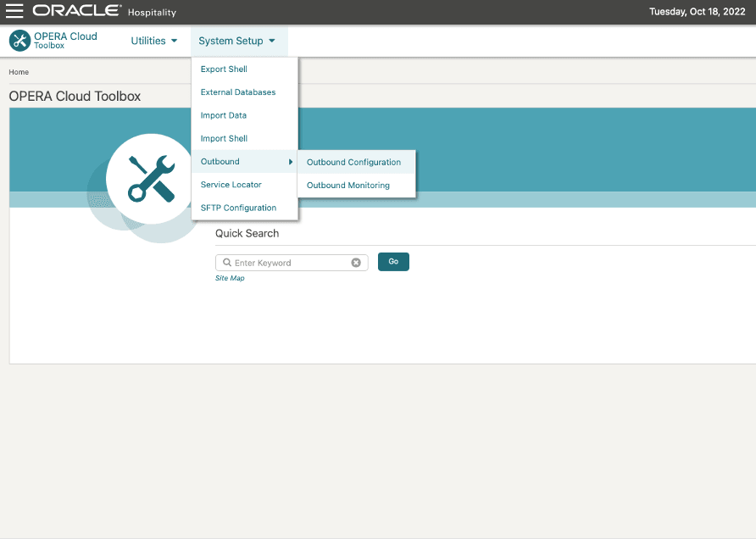The height and width of the screenshot is (539, 756).
Task: Open the Site Map link
Action: click(x=230, y=278)
